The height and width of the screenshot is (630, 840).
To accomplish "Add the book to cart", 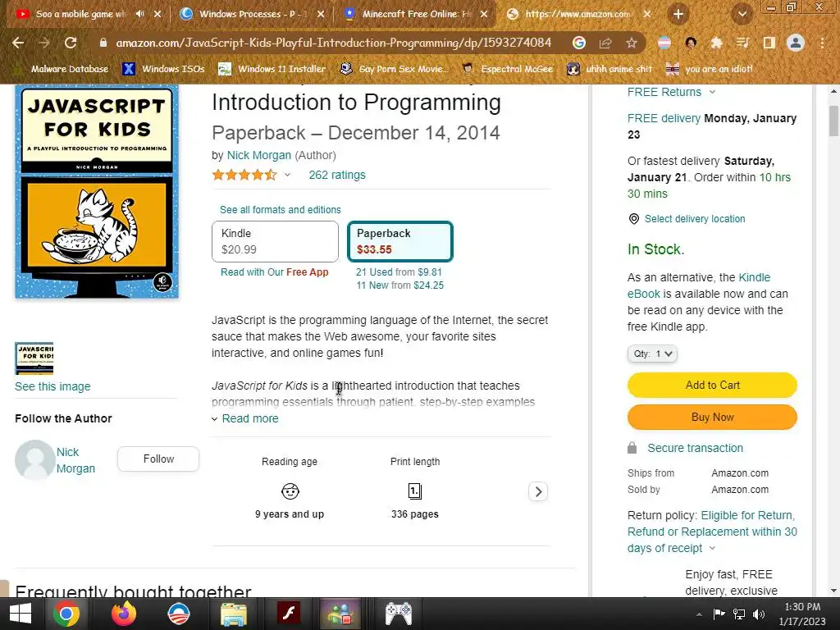I will (712, 386).
